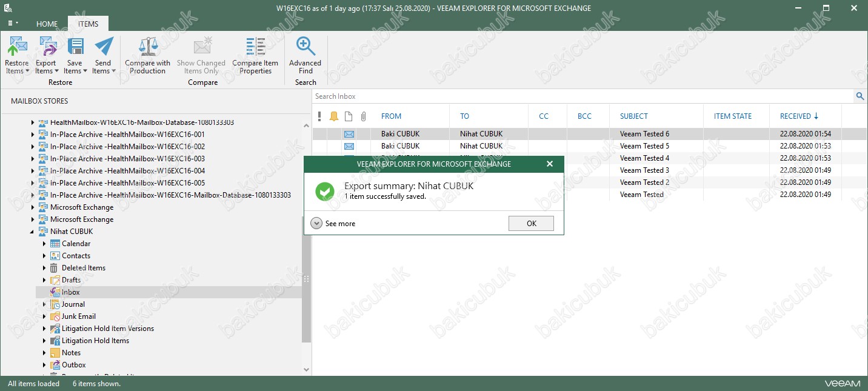Expand the Litigation Hold Item Versions folder

pos(44,329)
